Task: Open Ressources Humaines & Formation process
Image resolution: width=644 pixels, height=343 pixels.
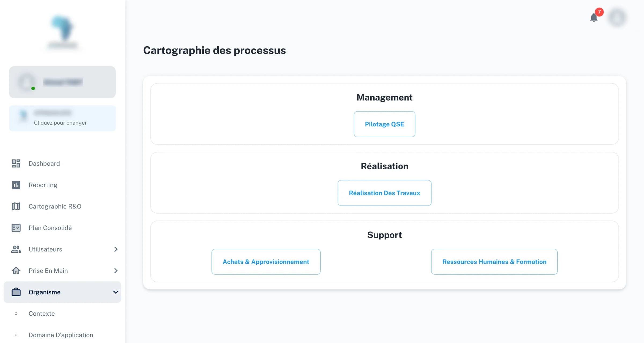Action: pos(494,262)
